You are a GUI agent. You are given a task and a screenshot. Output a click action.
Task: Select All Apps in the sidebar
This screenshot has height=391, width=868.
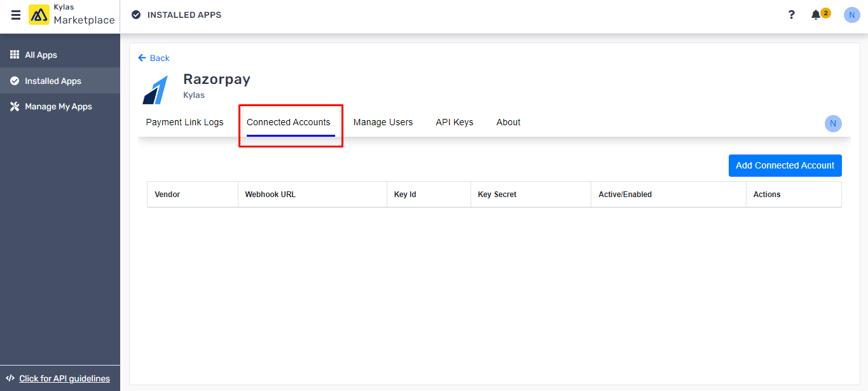[x=60, y=55]
